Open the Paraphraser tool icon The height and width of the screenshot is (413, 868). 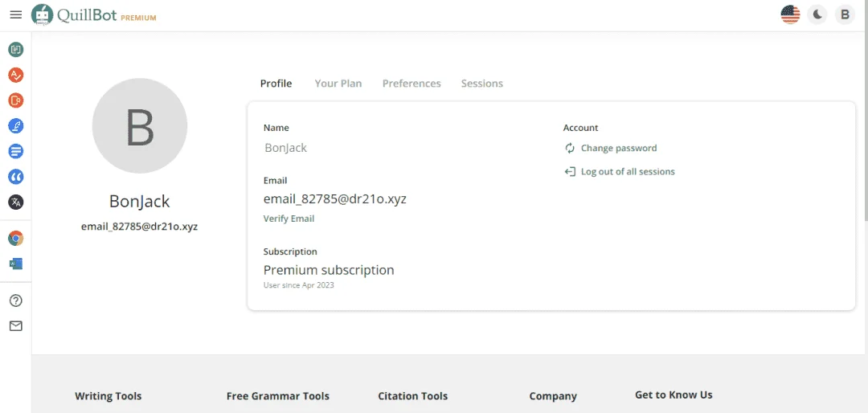[x=16, y=50]
